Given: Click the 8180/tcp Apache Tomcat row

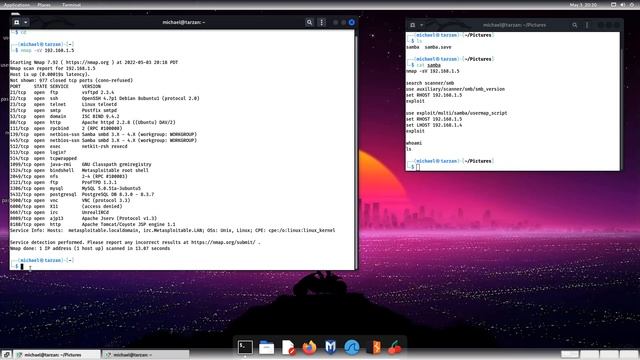Looking at the screenshot, I should pos(93,224).
